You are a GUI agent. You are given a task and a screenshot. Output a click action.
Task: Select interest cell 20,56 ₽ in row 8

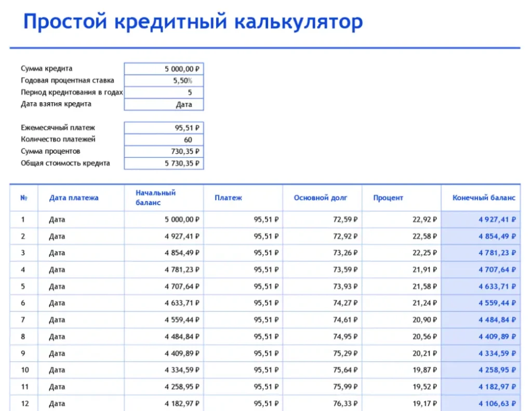coord(402,336)
